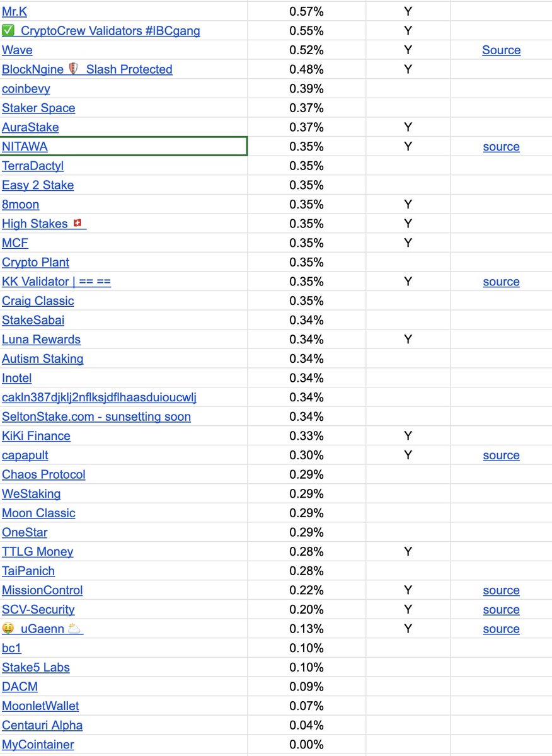Viewport: 552px width, 756px height.
Task: Select the Y cell in Luna Rewards row
Action: pos(408,340)
